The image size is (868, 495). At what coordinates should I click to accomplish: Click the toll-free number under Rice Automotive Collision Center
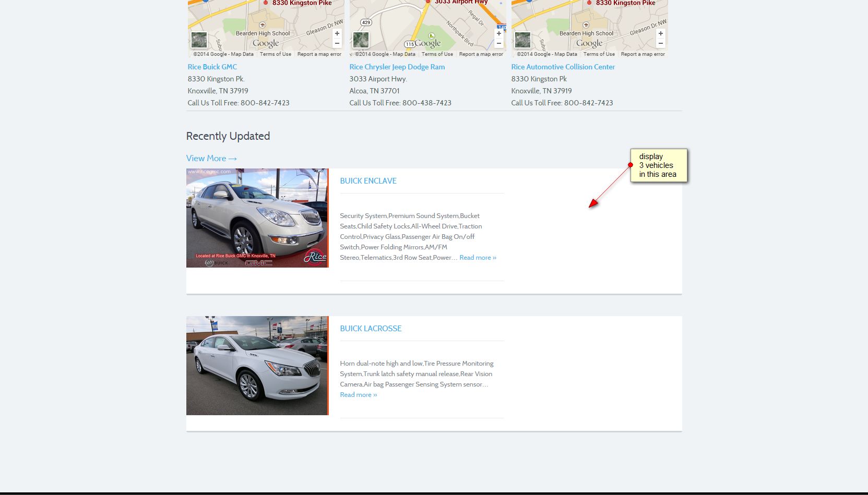[589, 103]
